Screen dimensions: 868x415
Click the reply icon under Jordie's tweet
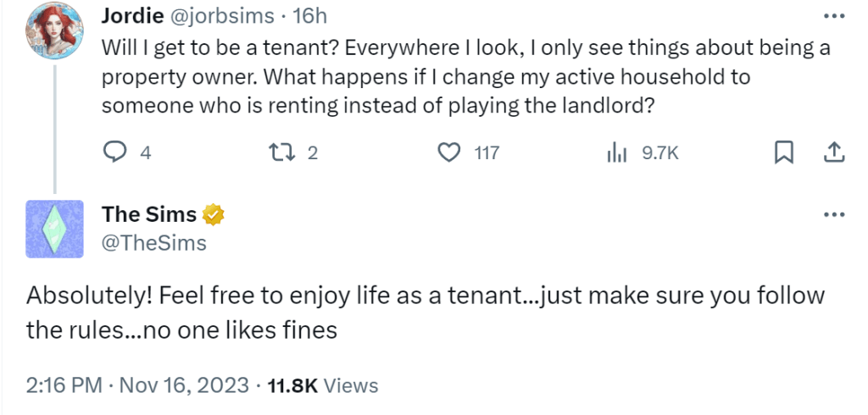[x=114, y=153]
